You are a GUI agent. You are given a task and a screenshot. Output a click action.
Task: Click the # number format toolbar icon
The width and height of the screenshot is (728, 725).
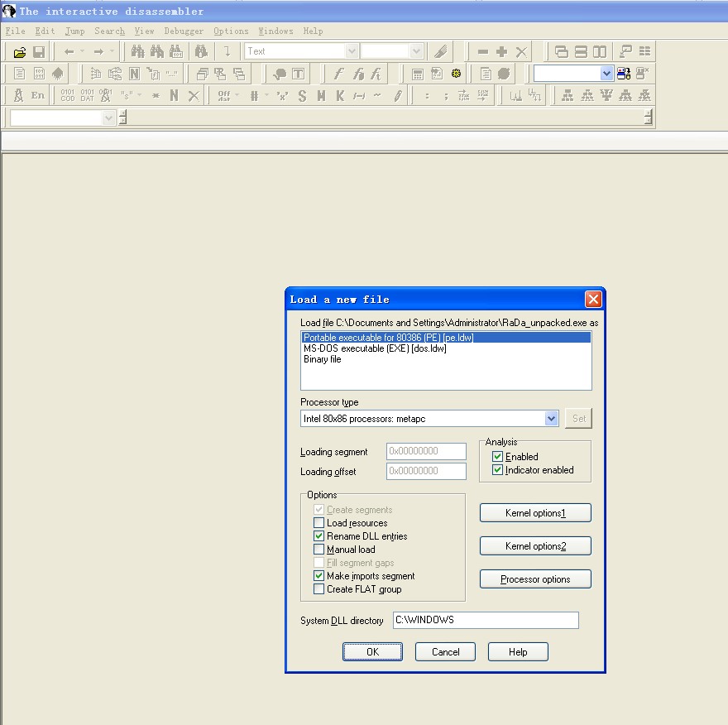[255, 96]
